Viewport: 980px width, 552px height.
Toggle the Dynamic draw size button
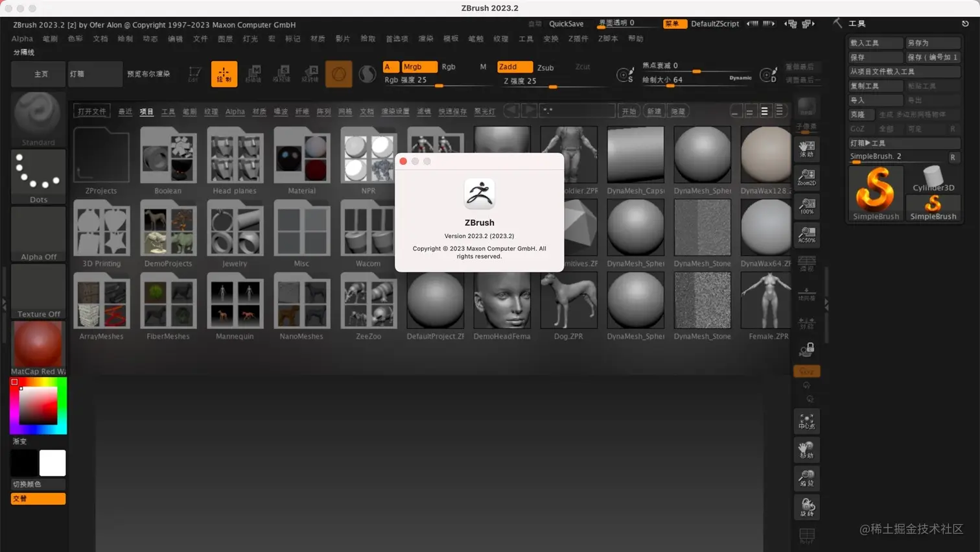click(740, 78)
